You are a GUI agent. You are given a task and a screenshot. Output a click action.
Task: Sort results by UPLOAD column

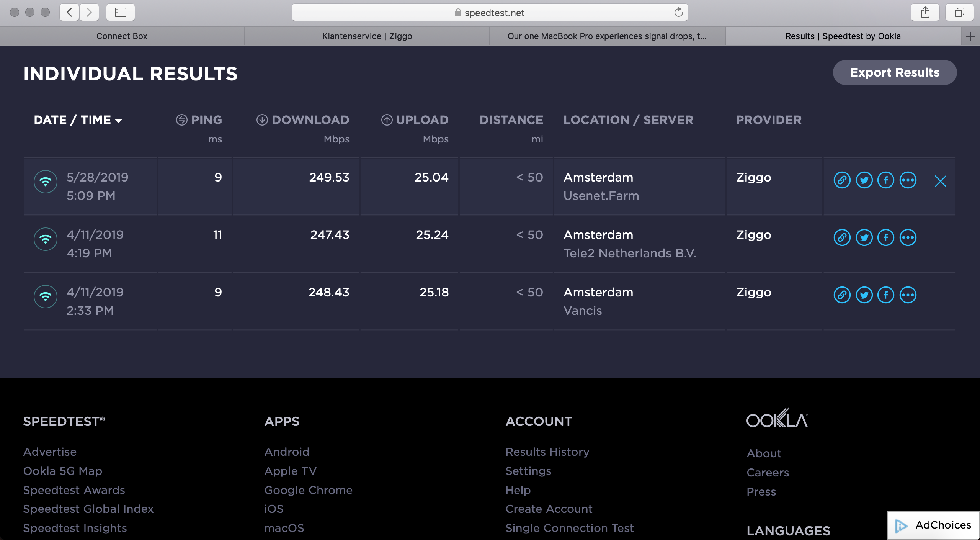[422, 120]
